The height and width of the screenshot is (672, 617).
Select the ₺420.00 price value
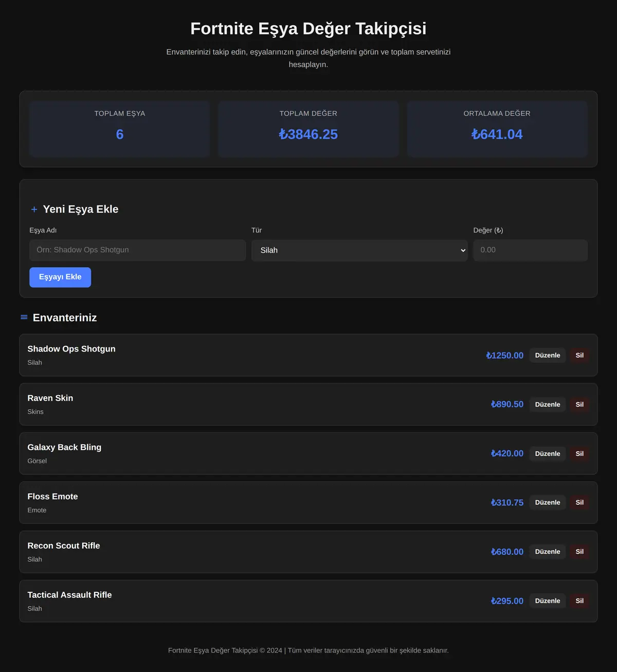click(x=507, y=454)
